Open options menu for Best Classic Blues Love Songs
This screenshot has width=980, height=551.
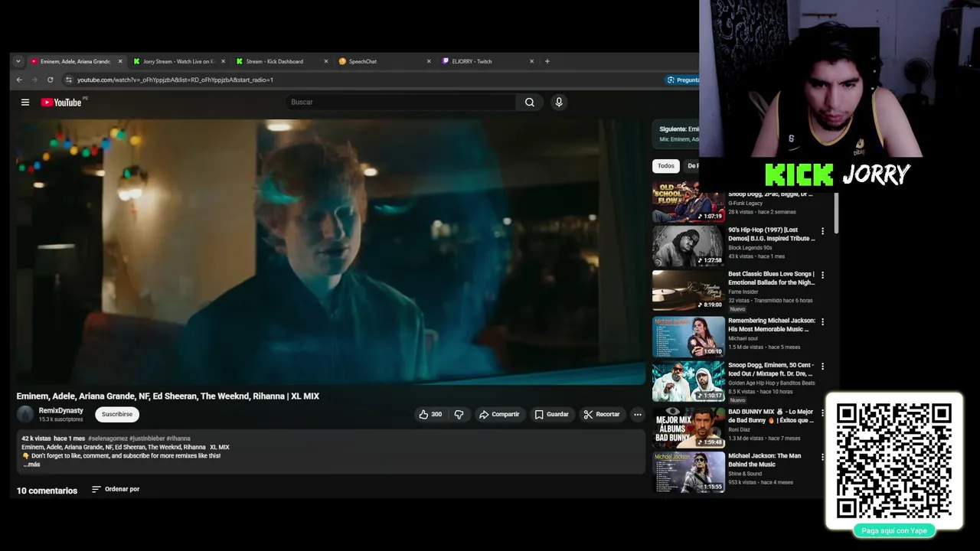823,275
